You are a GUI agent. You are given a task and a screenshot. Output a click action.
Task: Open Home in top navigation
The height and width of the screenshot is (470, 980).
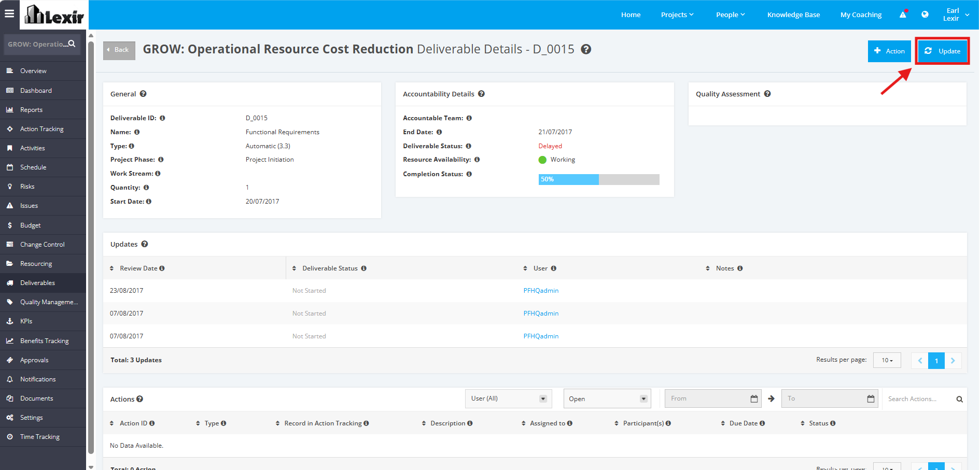pyautogui.click(x=631, y=15)
